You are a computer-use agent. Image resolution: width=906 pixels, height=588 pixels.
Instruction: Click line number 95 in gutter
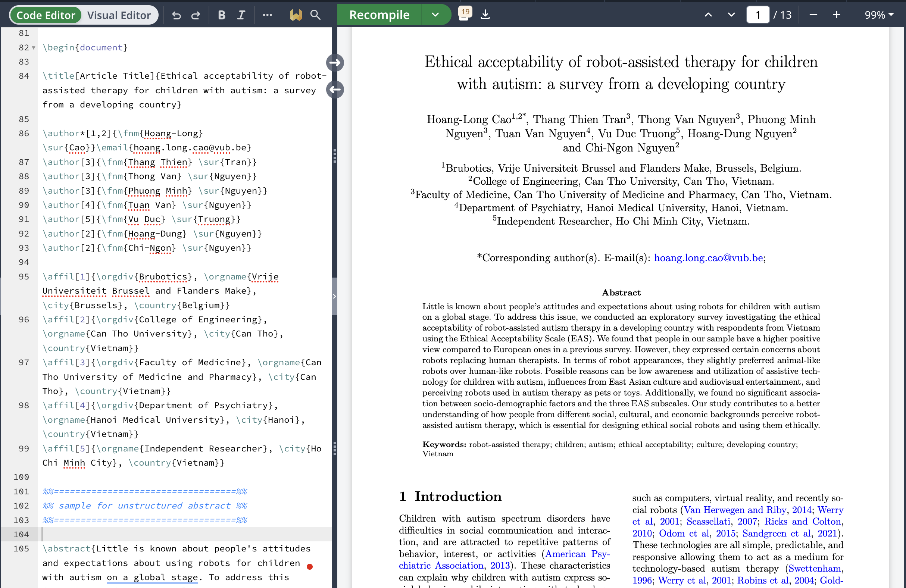point(24,277)
